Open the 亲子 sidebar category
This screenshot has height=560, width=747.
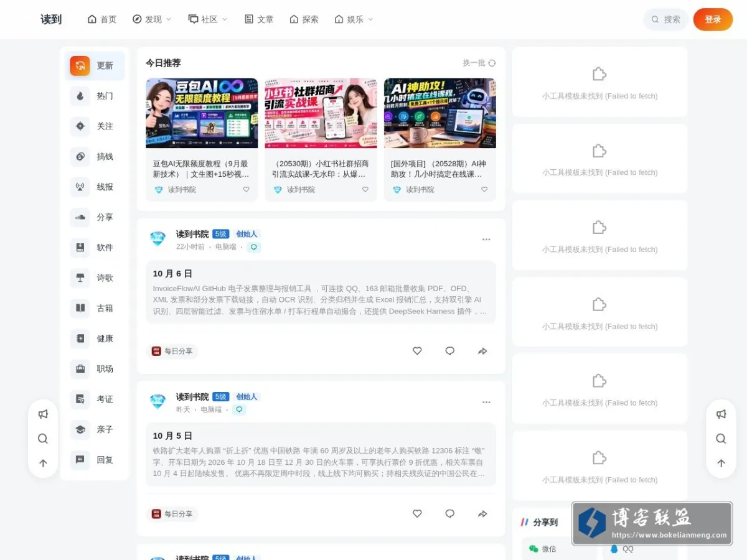pos(95,429)
